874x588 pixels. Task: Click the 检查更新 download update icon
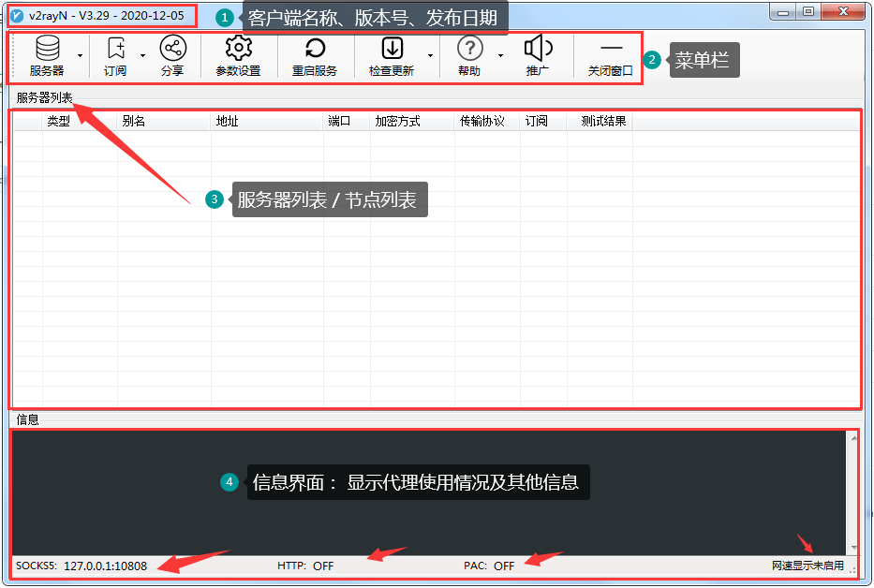tap(392, 49)
